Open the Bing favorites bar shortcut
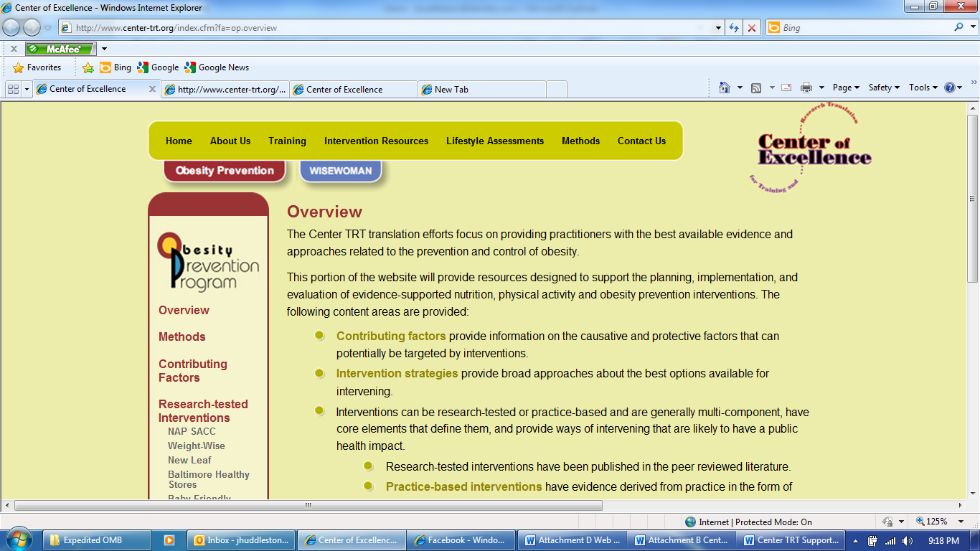The image size is (980, 551). [x=116, y=67]
